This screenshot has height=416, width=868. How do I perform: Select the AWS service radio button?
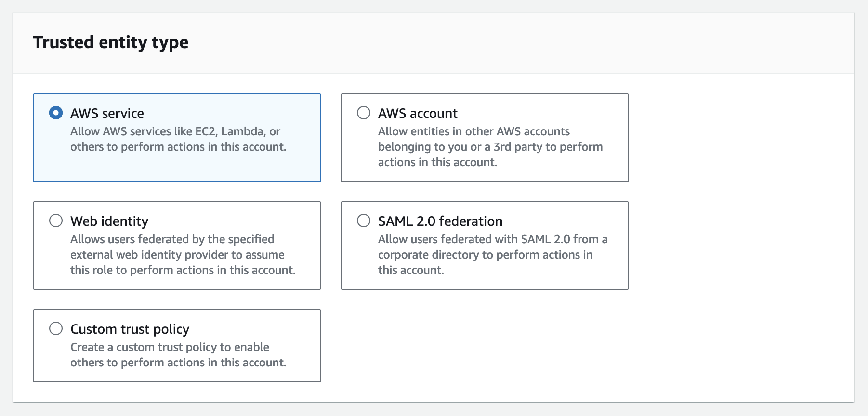(x=56, y=113)
